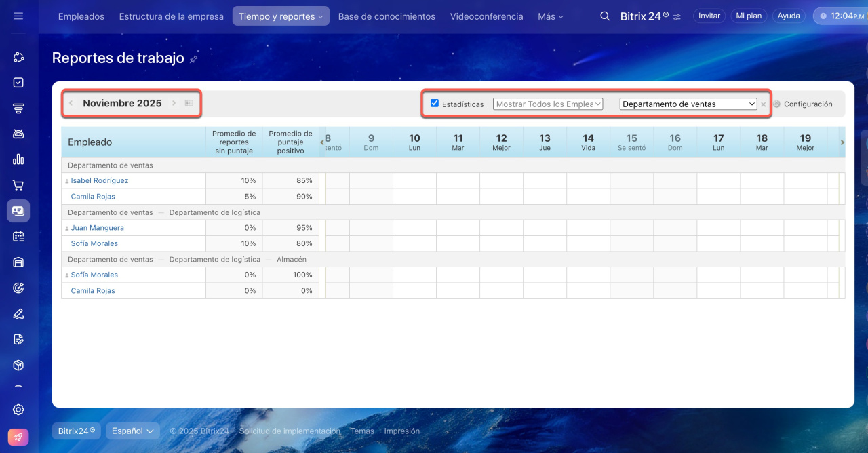Expand the Departamento de ventas dropdown
Screen dimensions: 868x453
click(688, 104)
